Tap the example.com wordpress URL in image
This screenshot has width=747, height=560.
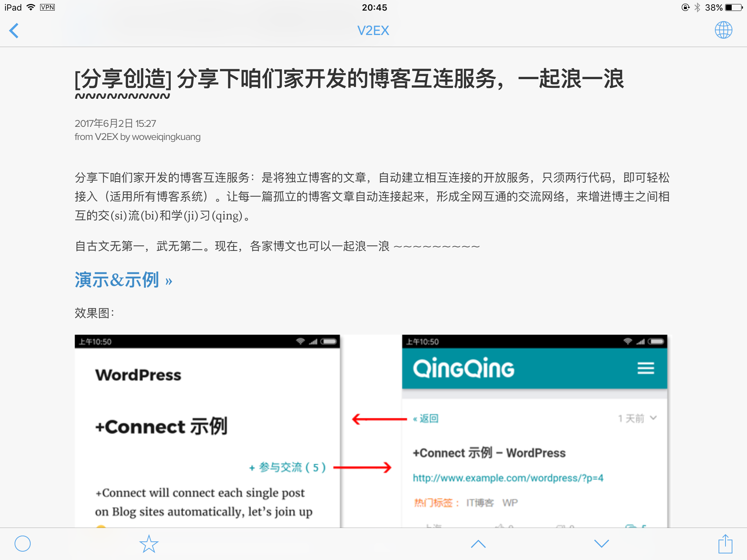[x=508, y=478]
